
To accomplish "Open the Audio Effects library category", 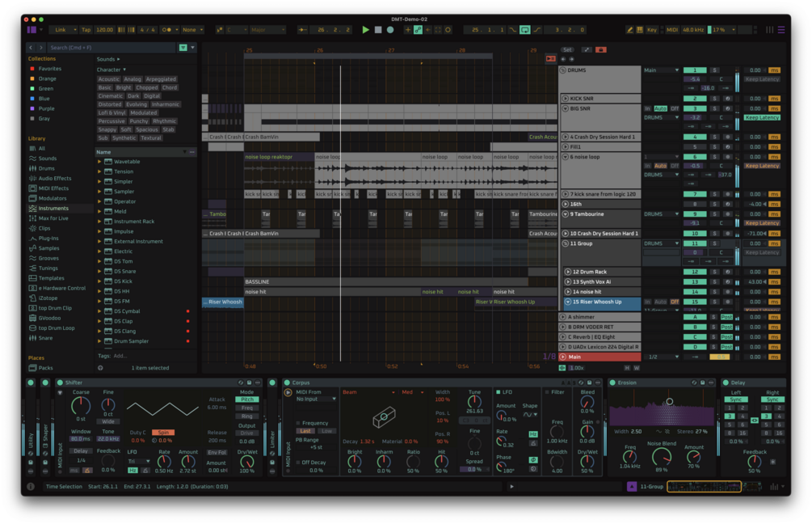I will [x=55, y=178].
